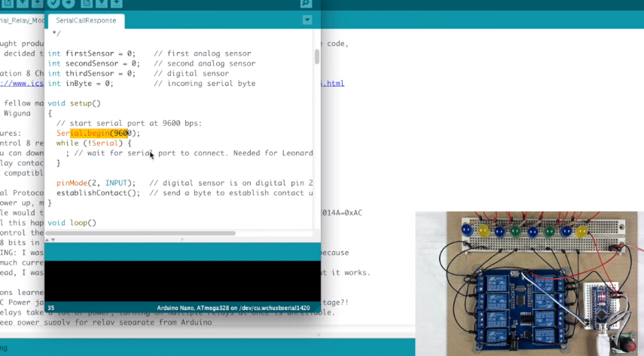Upload the sketch with the arrow icon
Viewport: 644px width, 356px height.
pos(69,3)
